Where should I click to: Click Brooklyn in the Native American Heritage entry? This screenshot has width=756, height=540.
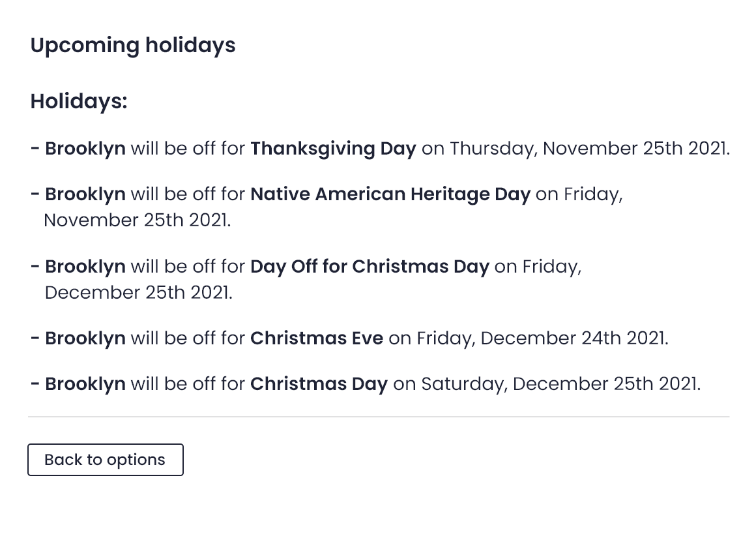(85, 194)
